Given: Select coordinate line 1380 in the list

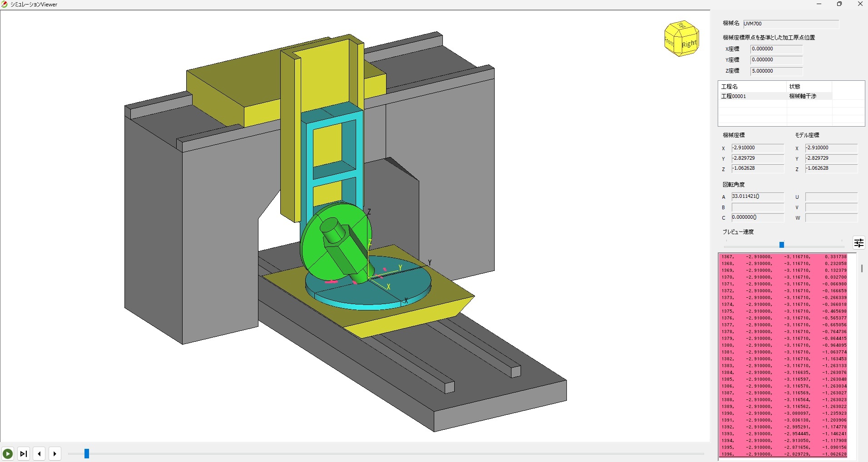Looking at the screenshot, I should click(x=784, y=345).
